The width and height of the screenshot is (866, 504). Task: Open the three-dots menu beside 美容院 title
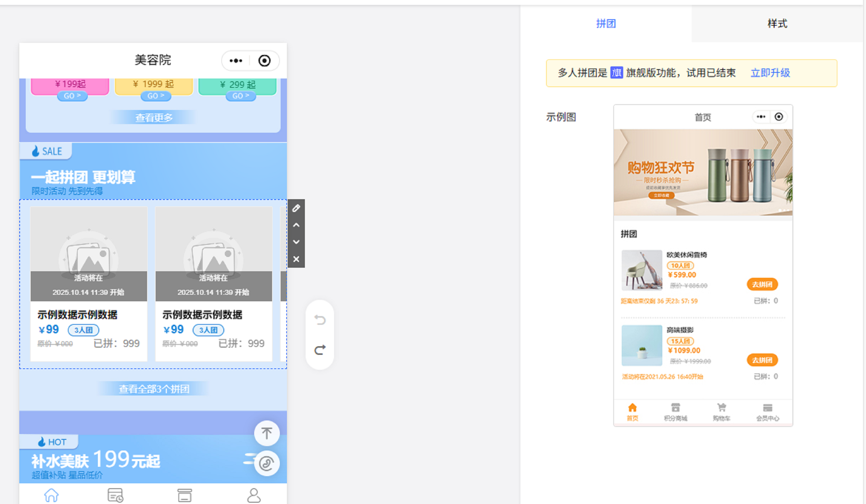pyautogui.click(x=236, y=61)
